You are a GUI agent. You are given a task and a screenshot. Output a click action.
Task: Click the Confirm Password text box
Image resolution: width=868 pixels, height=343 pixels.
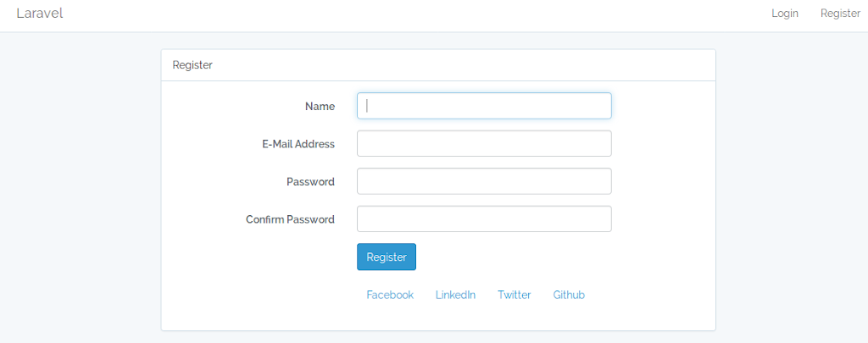tap(484, 219)
